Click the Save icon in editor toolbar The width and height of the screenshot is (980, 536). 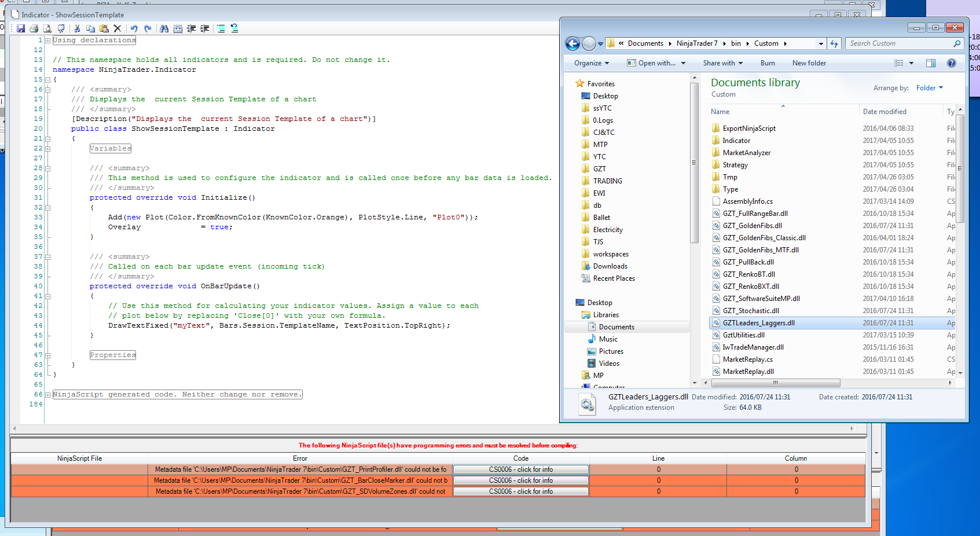pos(21,28)
